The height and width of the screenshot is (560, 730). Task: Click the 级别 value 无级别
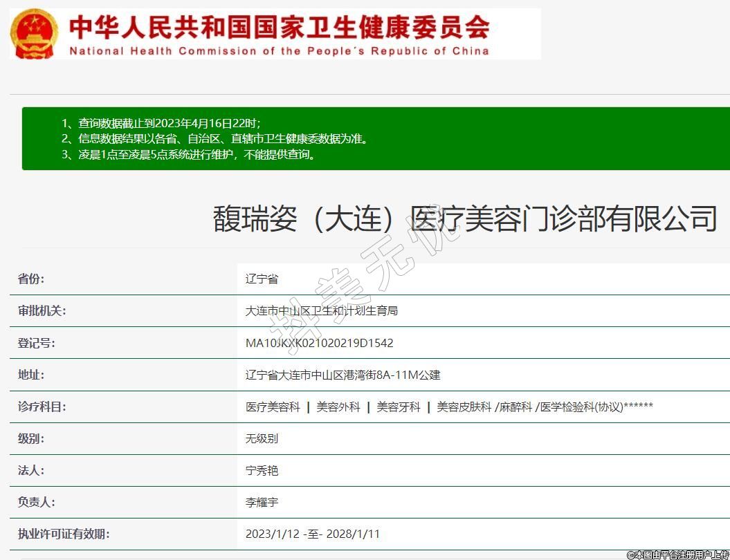(262, 438)
